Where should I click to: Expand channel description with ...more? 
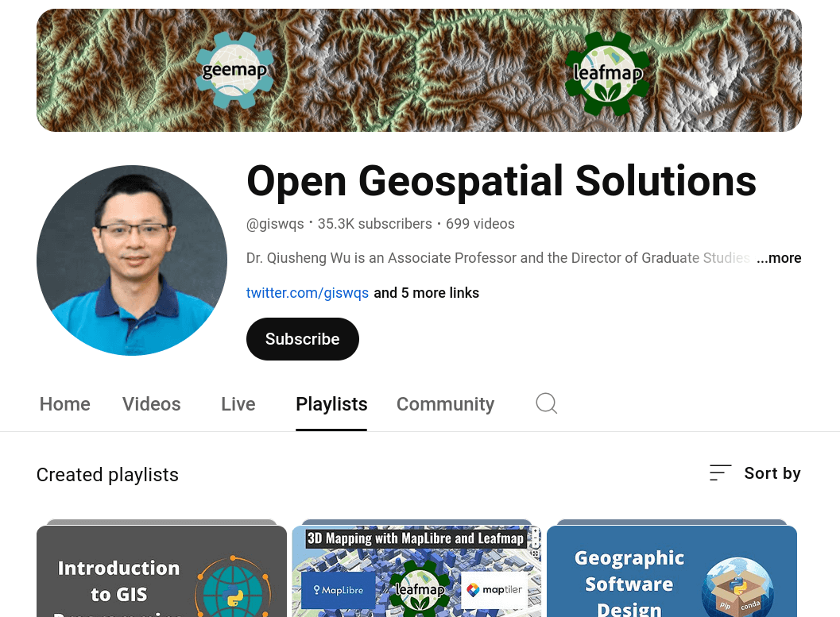pyautogui.click(x=779, y=258)
